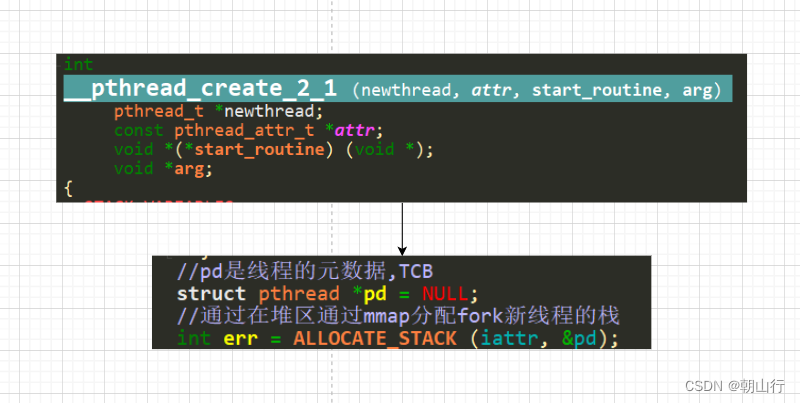This screenshot has width=800, height=403.
Task: Click the comment '//pd是线程的元数据,TCB'
Action: (305, 272)
